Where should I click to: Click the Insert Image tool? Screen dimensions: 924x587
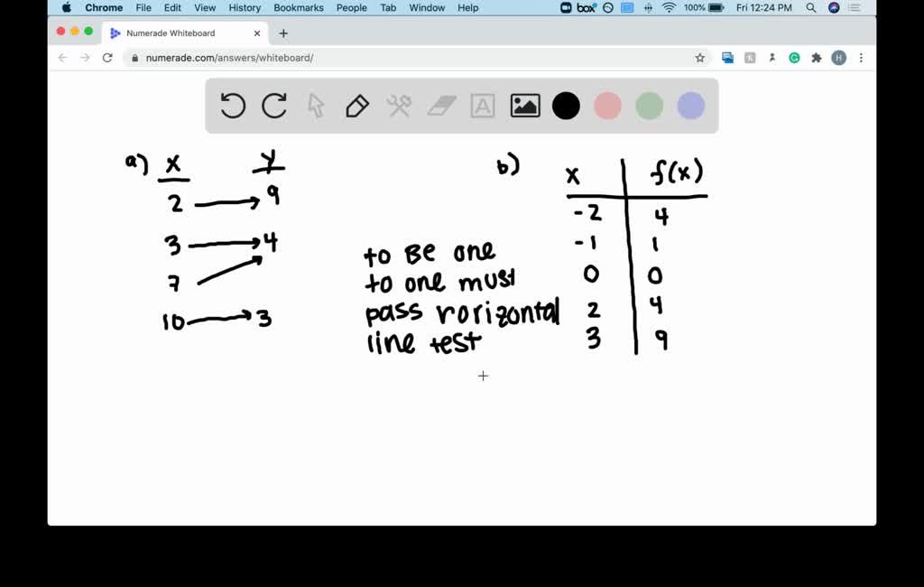[523, 106]
